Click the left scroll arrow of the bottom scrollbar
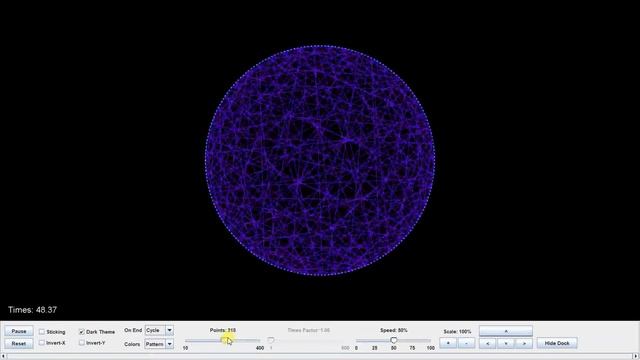Image resolution: width=640 pixels, height=360 pixels. [x=3, y=357]
